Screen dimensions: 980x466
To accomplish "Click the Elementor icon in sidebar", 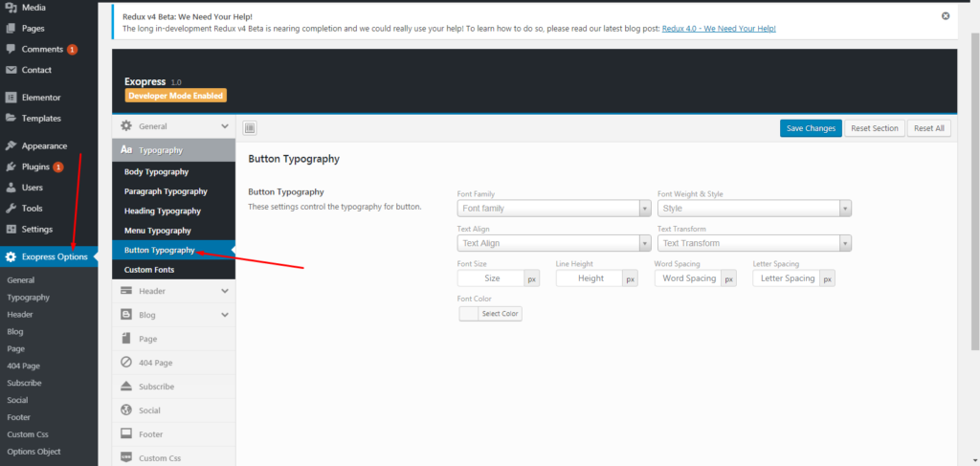I will point(11,98).
